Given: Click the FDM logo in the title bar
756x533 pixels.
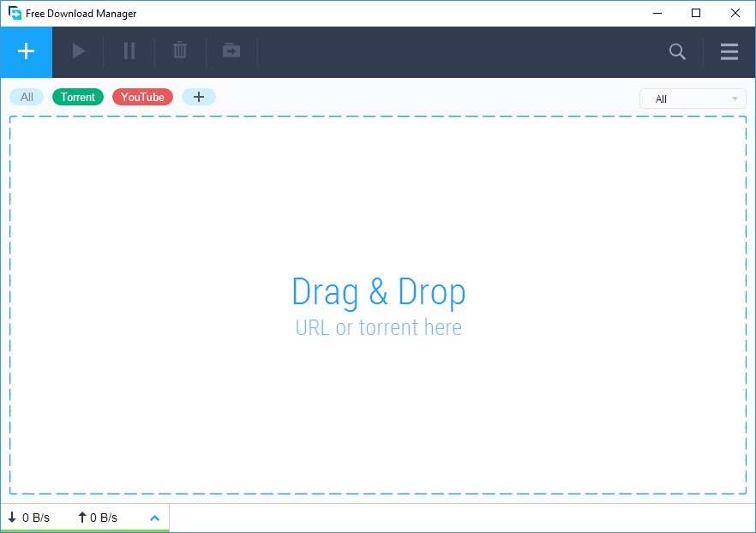Looking at the screenshot, I should click(12, 13).
